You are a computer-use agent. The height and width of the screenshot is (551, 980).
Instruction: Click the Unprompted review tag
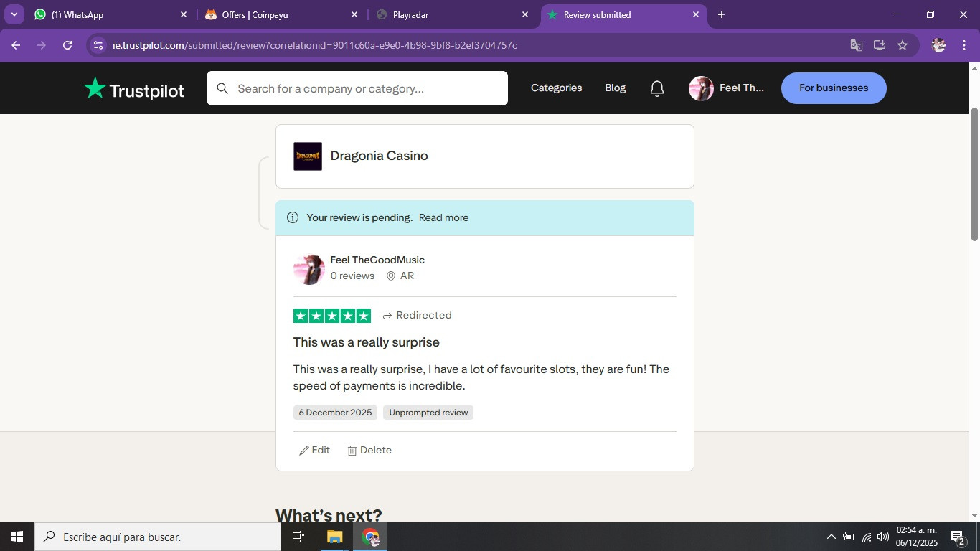coord(428,413)
